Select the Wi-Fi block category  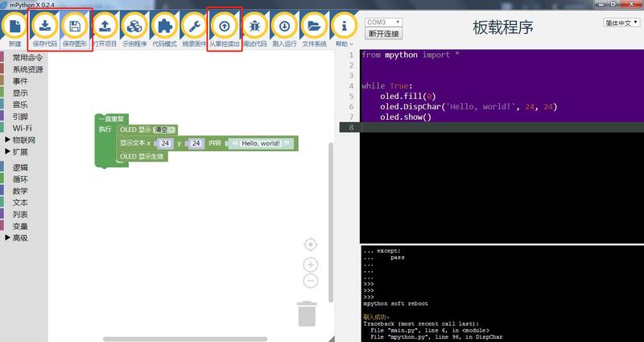tap(24, 128)
